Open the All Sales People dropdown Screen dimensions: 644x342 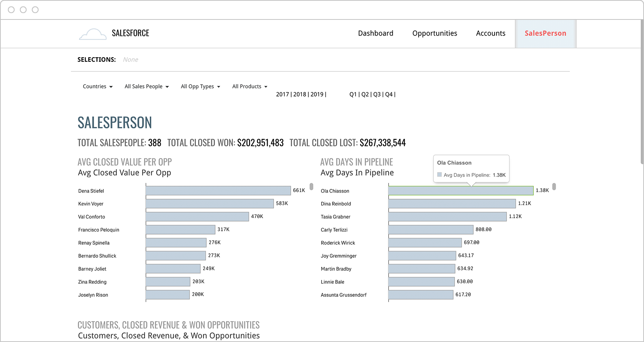click(x=147, y=86)
